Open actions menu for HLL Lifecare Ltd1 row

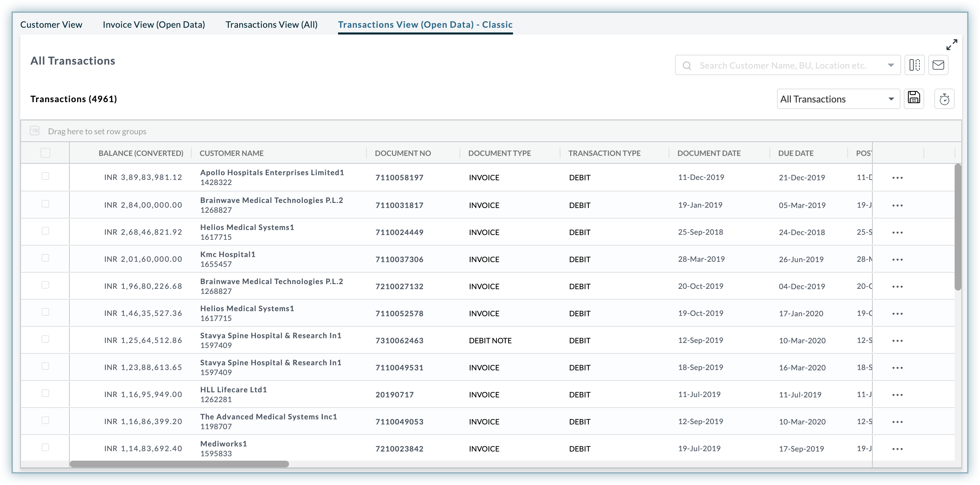897,395
